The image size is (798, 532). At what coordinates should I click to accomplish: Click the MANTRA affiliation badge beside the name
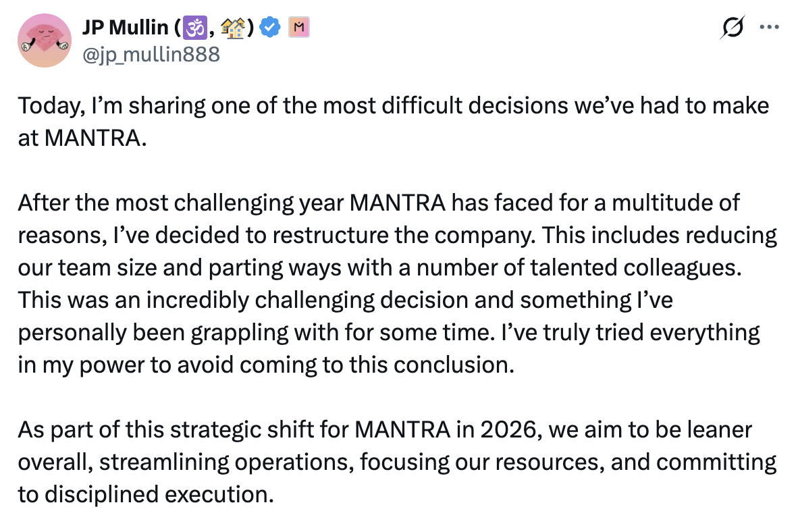pos(298,28)
